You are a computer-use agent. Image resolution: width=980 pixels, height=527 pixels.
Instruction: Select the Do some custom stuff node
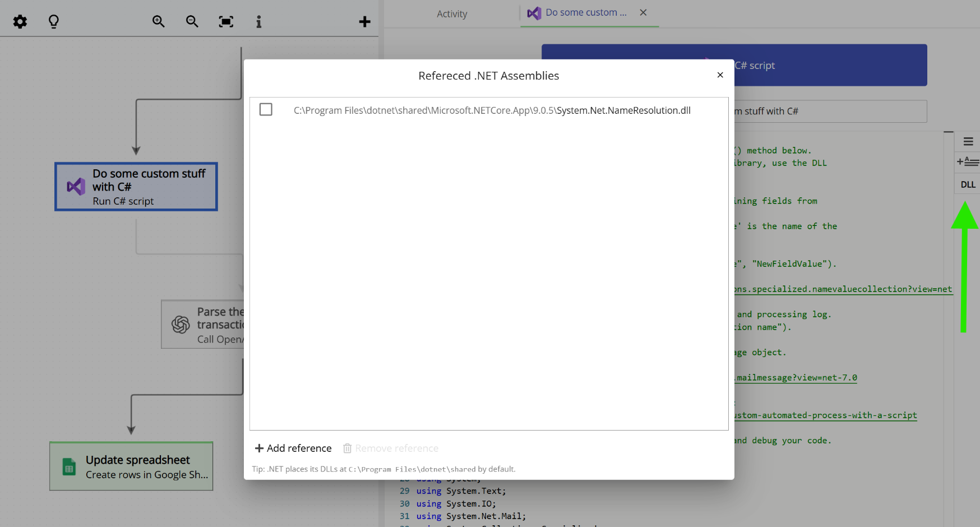(x=136, y=187)
